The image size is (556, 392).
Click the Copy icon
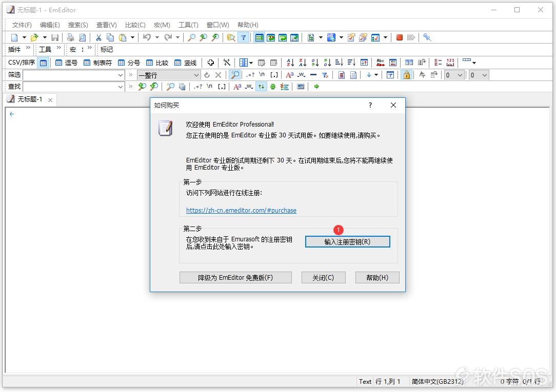[110, 37]
